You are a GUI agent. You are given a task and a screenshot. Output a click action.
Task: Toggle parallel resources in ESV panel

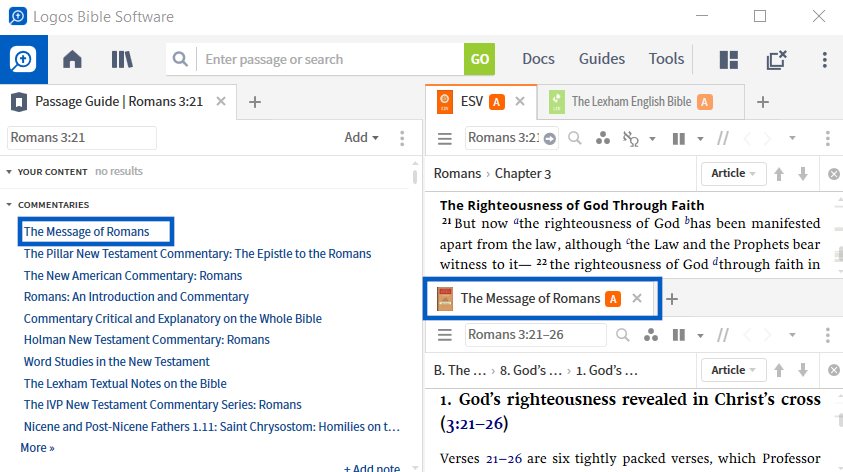tap(679, 139)
